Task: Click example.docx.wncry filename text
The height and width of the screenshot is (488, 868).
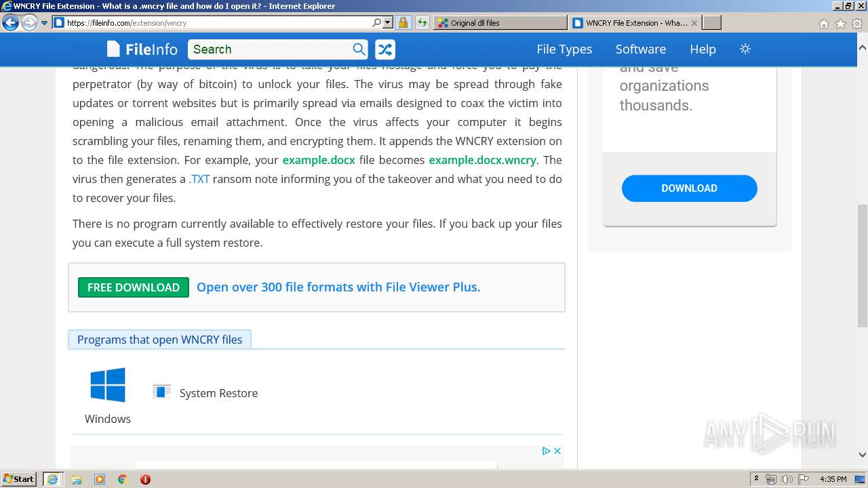Action: pyautogui.click(x=483, y=160)
